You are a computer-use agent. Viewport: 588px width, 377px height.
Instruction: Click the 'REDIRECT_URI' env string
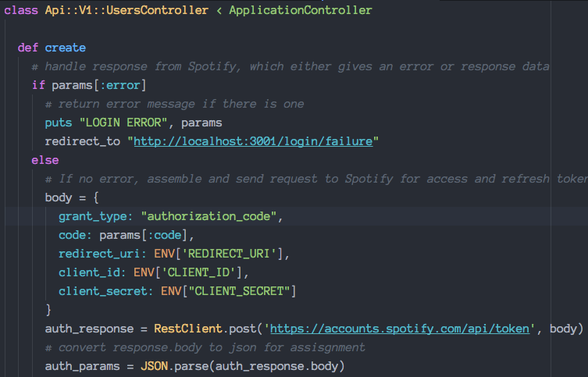(229, 254)
